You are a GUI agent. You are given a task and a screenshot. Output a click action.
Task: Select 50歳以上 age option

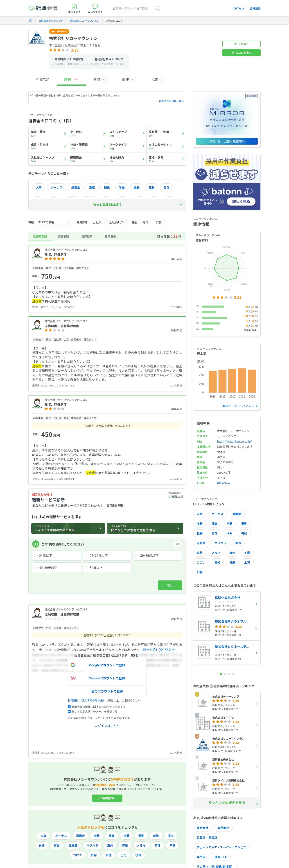(x=107, y=568)
